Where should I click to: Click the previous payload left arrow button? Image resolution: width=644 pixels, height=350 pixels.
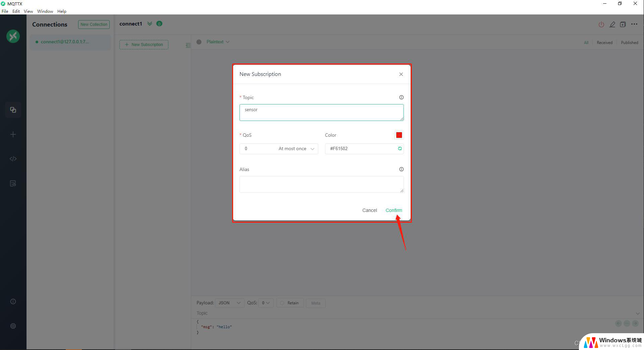point(619,323)
